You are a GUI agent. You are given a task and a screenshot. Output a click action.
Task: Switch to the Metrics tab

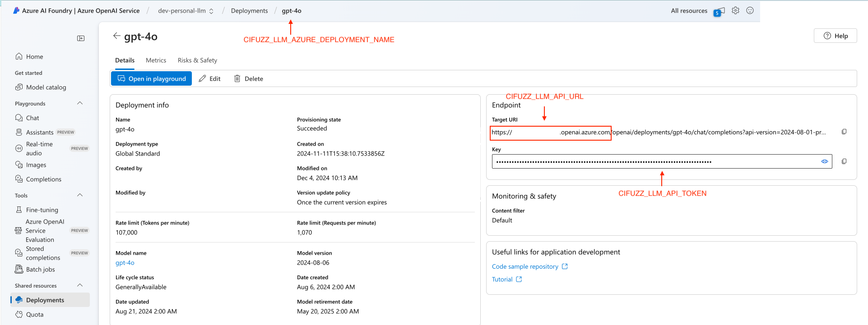pyautogui.click(x=156, y=60)
